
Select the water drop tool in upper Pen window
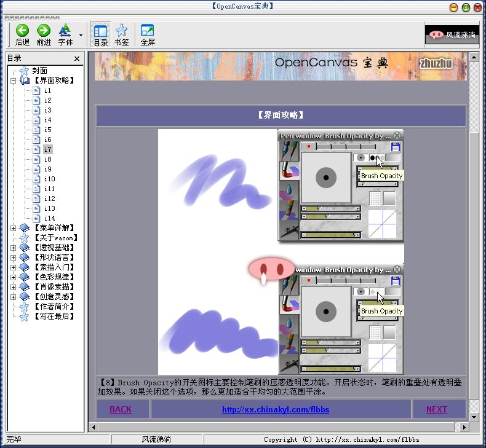tap(289, 191)
